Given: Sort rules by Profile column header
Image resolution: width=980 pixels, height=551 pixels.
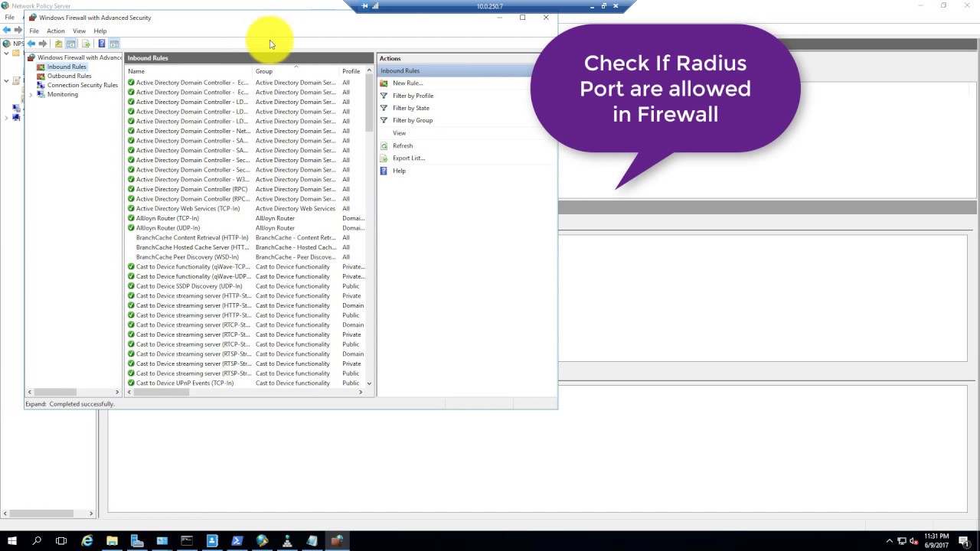Looking at the screenshot, I should coord(351,71).
